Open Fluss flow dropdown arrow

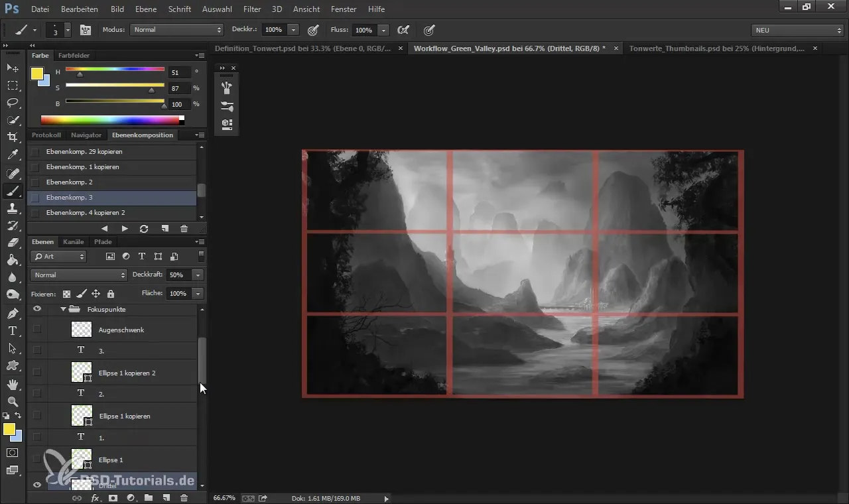[x=383, y=30]
